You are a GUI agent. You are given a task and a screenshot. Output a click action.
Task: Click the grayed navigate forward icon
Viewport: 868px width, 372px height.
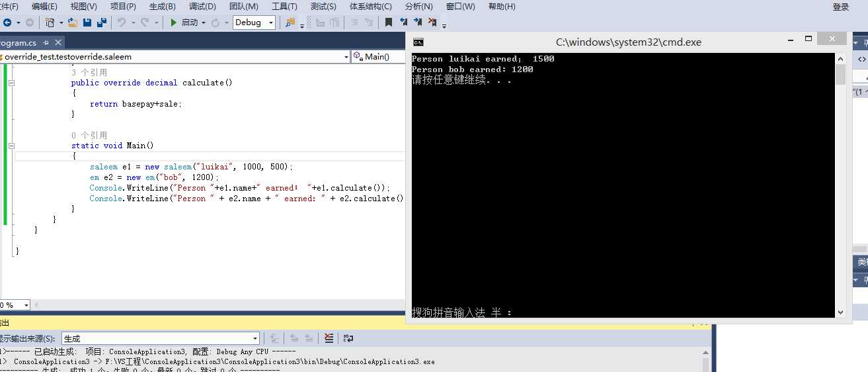[x=29, y=23]
